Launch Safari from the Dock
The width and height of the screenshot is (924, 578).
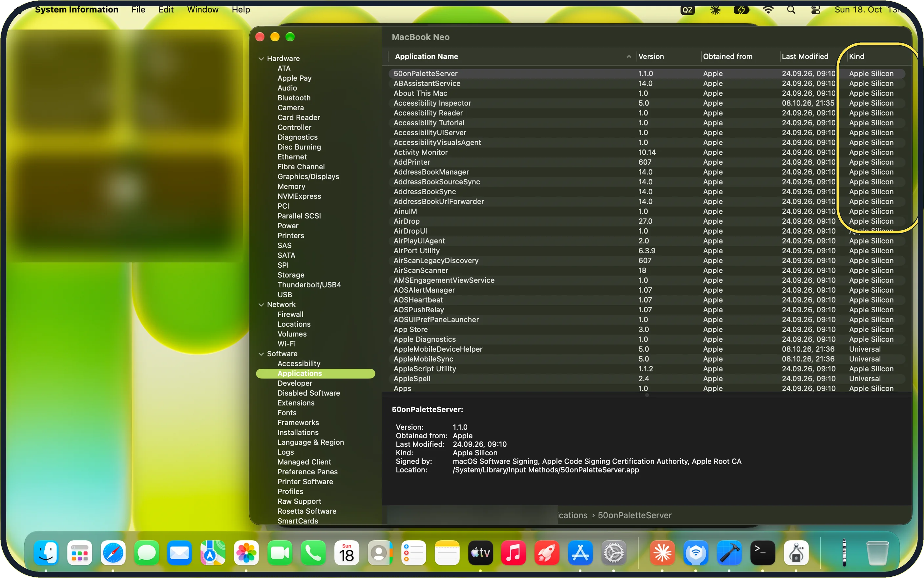pyautogui.click(x=113, y=552)
